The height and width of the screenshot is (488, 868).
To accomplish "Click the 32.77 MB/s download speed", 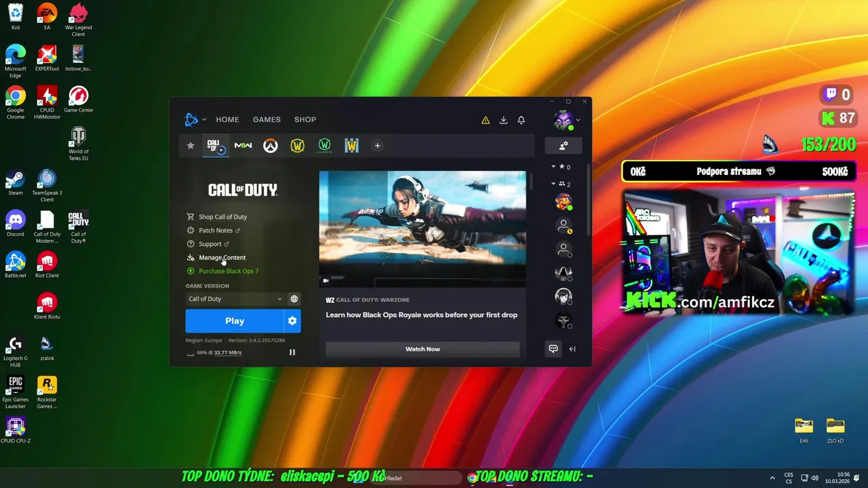I will pyautogui.click(x=228, y=352).
